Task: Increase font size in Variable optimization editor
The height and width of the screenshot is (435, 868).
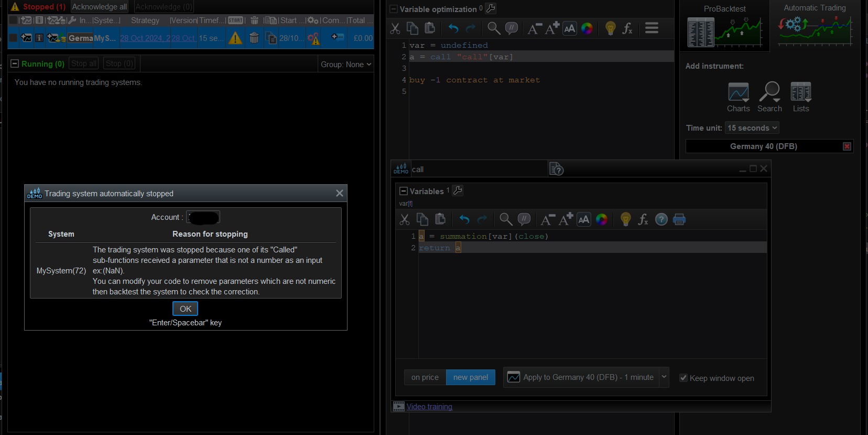Action: click(x=552, y=28)
